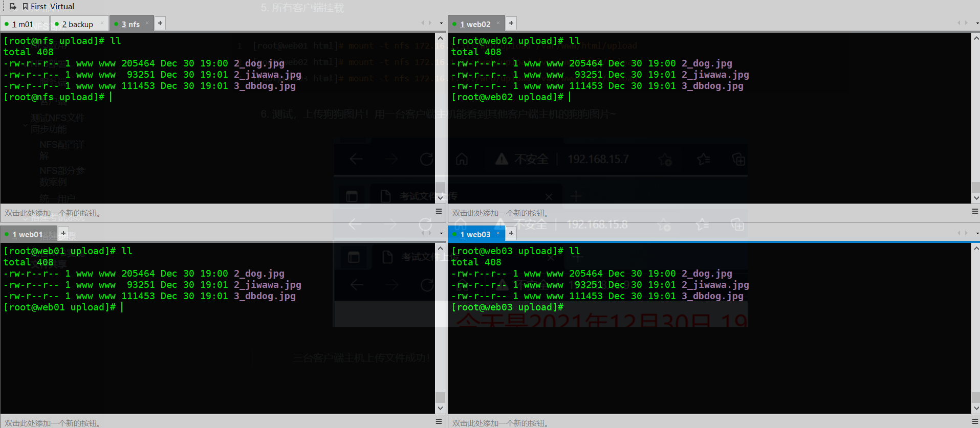Add a new tab next to web02

pos(511,23)
